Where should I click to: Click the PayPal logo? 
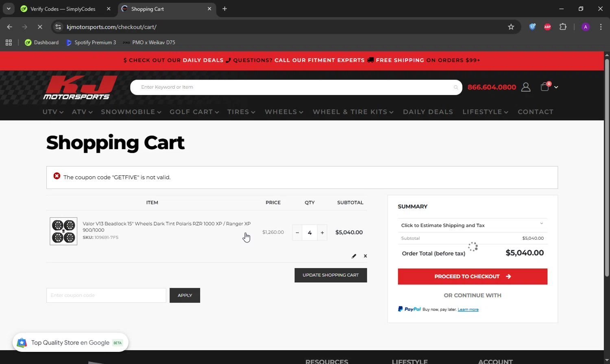(409, 309)
